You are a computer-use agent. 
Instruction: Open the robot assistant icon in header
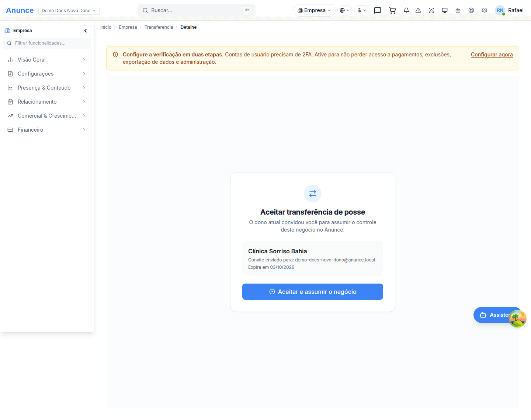(x=458, y=10)
